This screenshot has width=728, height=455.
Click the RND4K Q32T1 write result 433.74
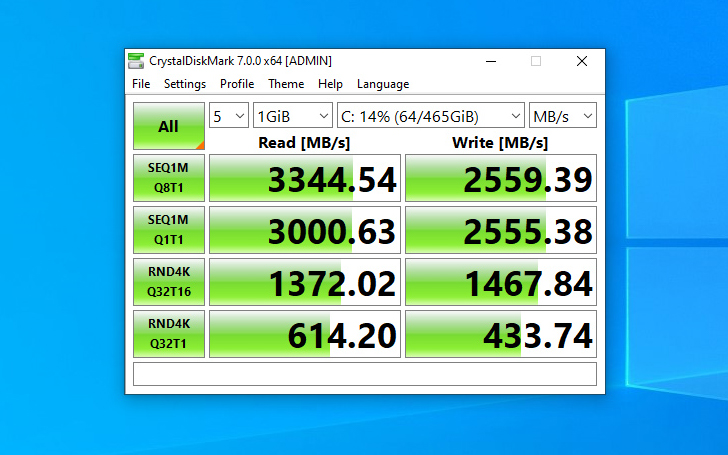tap(501, 334)
